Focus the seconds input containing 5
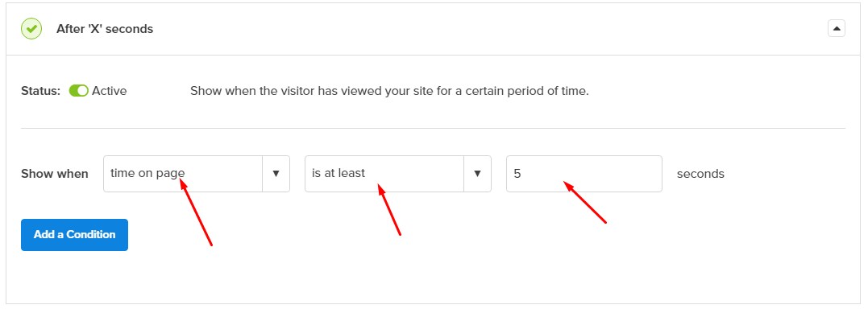Image resolution: width=868 pixels, height=309 pixels. pos(584,174)
